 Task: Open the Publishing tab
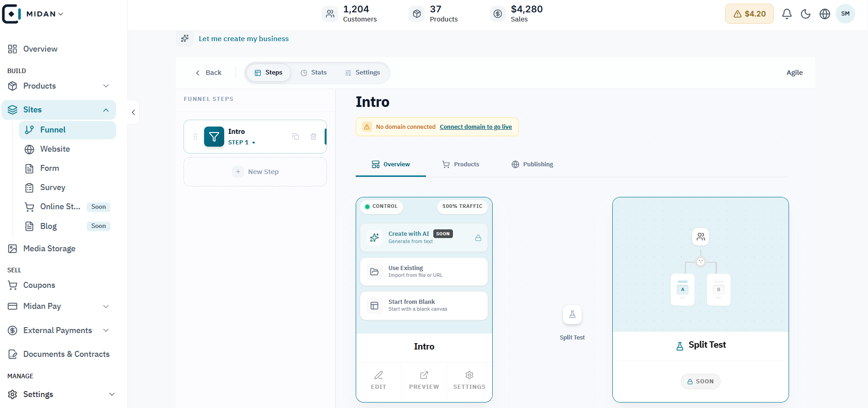[532, 164]
